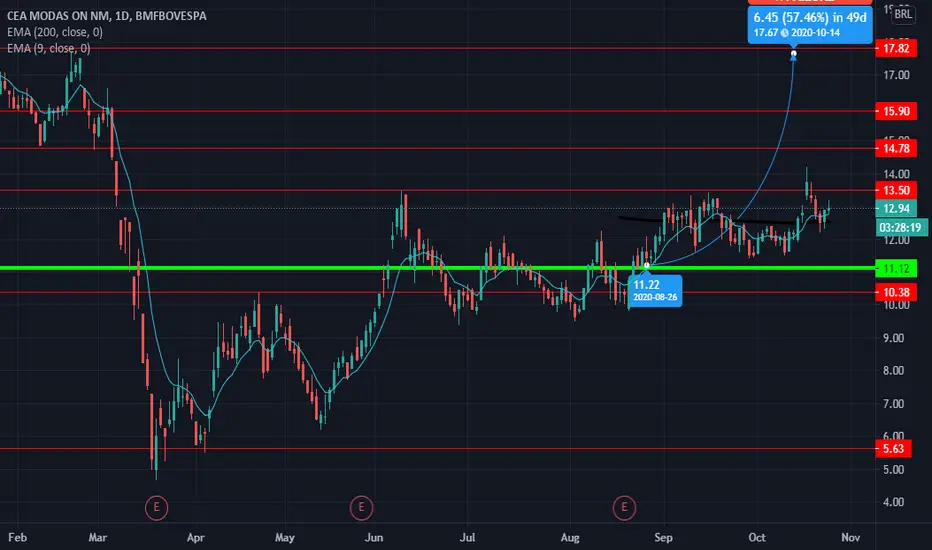Viewport: 932px width, 550px height.
Task: Click the June earnings E marker
Action: (361, 508)
